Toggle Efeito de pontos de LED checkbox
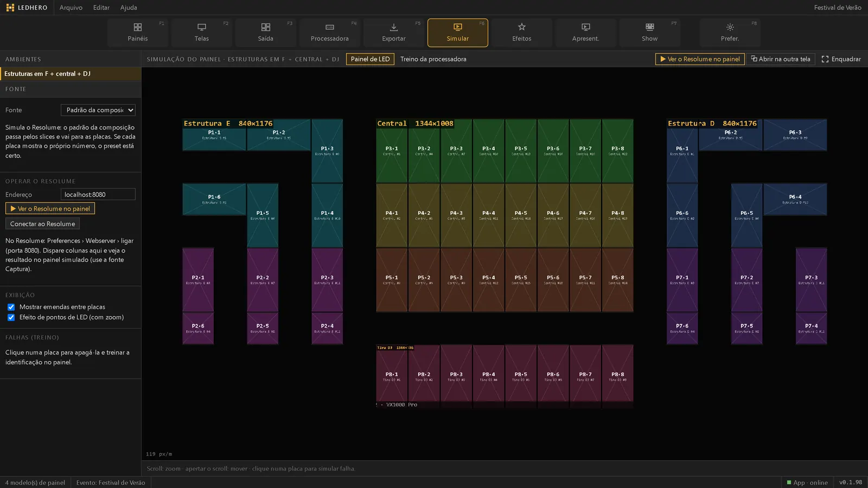868x488 pixels. click(11, 317)
